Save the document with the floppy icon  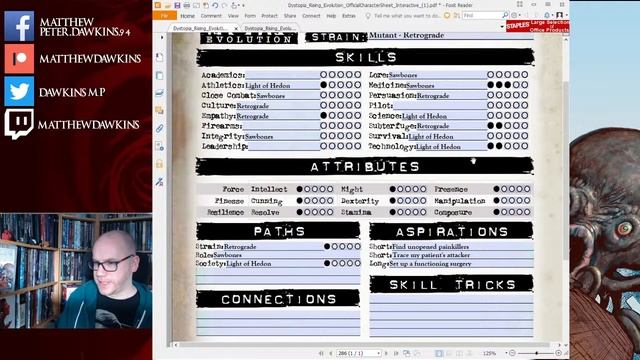click(x=177, y=5)
